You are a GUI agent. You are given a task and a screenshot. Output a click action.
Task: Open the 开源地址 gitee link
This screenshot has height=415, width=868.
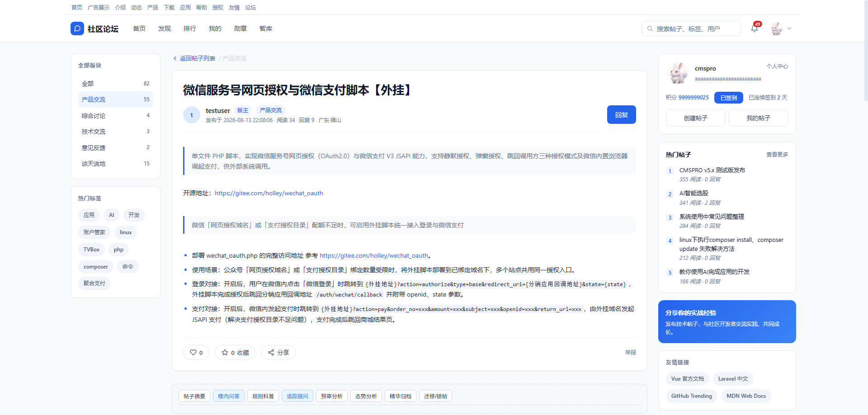pyautogui.click(x=269, y=193)
